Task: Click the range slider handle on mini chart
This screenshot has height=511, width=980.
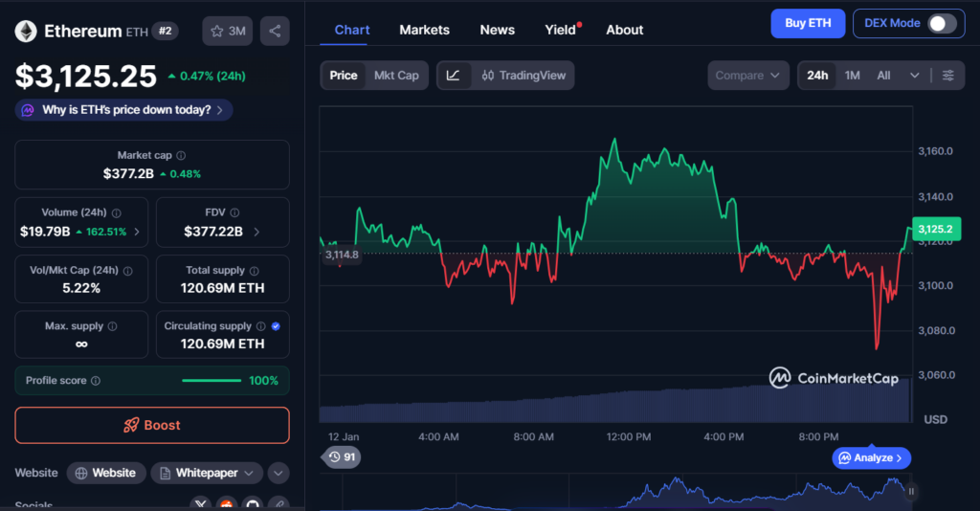Action: coord(911,491)
